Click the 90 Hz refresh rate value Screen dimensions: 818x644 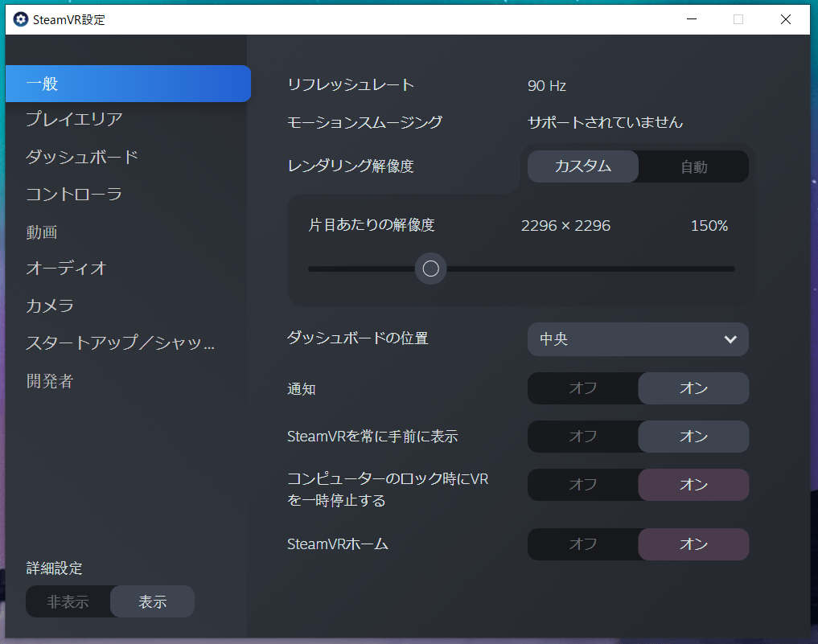547,85
